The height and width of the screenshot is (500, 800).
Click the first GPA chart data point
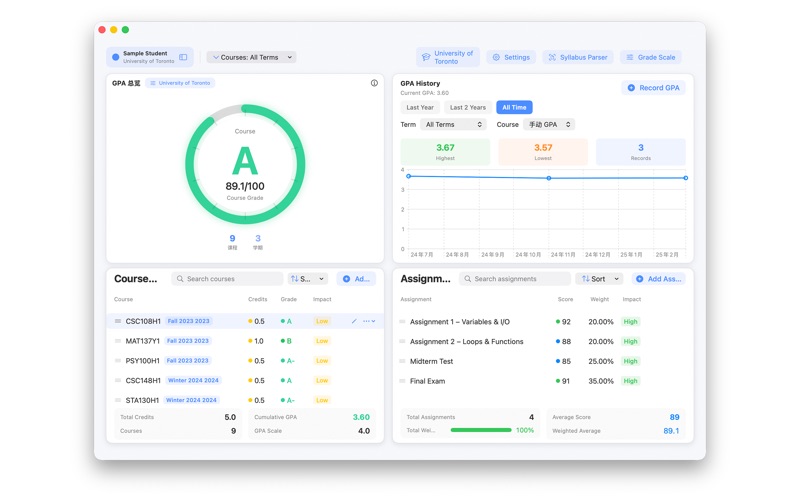(x=409, y=176)
